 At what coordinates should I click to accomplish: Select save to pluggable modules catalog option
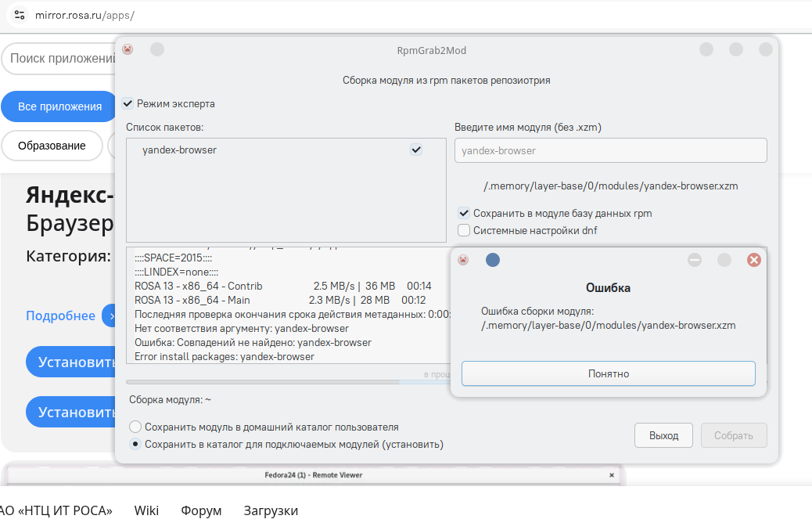pyautogui.click(x=135, y=445)
